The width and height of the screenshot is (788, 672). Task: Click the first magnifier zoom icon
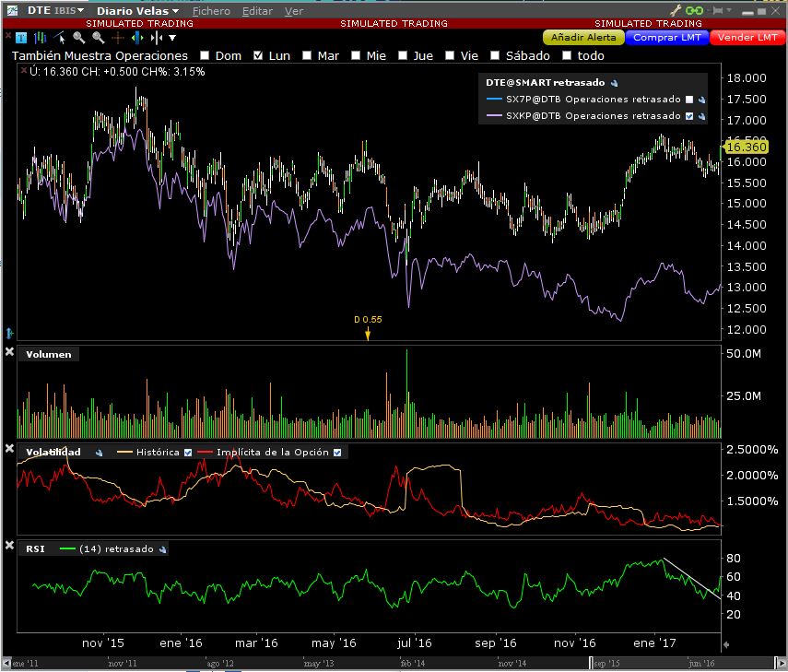pyautogui.click(x=79, y=37)
